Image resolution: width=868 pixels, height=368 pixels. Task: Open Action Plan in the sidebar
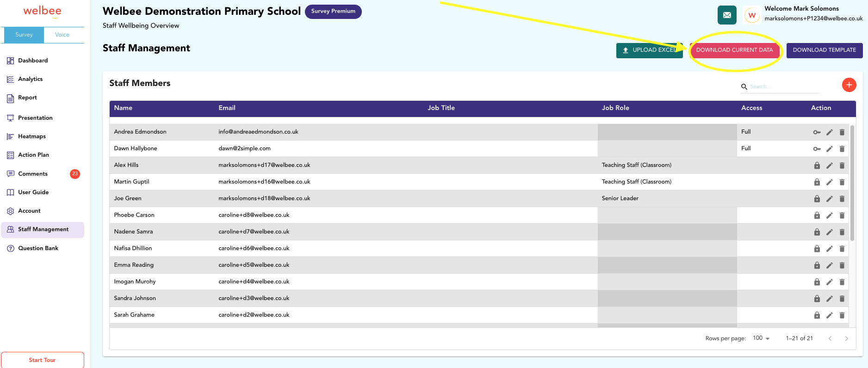[x=43, y=155]
